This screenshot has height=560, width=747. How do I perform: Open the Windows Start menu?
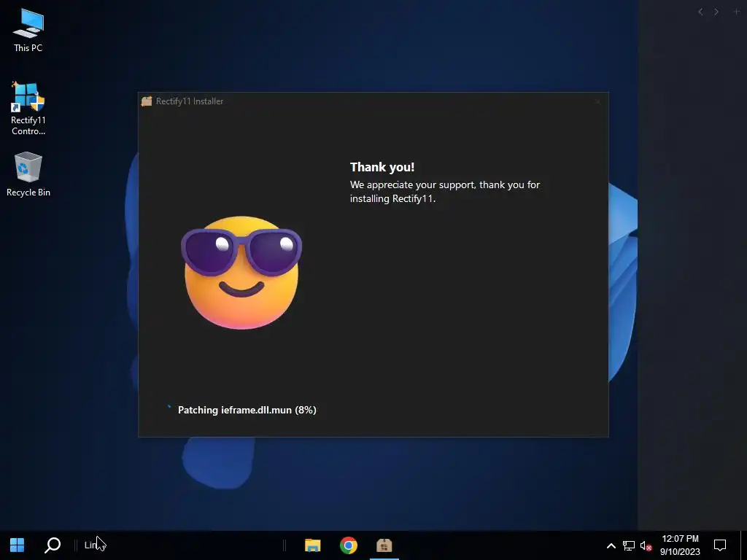tap(18, 545)
